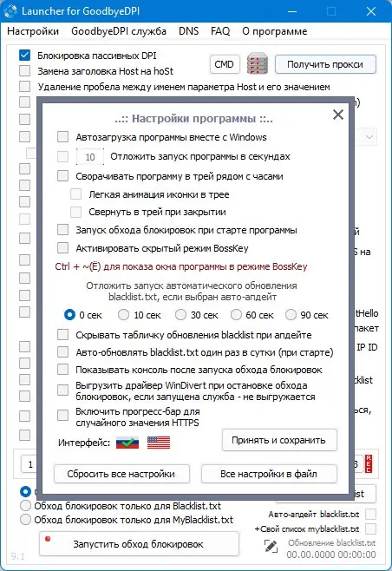Close the program settings dialog

pos(338,115)
